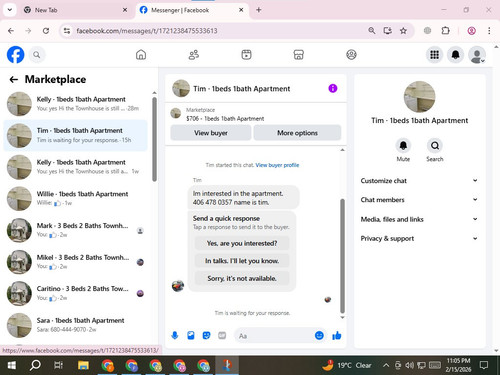
Task: Open the Chrome tab search dropdown arrow
Action: 10,10
